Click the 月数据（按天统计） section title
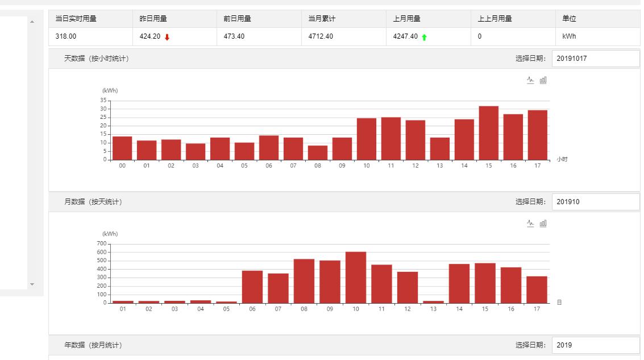The width and height of the screenshot is (644, 360). (93, 202)
